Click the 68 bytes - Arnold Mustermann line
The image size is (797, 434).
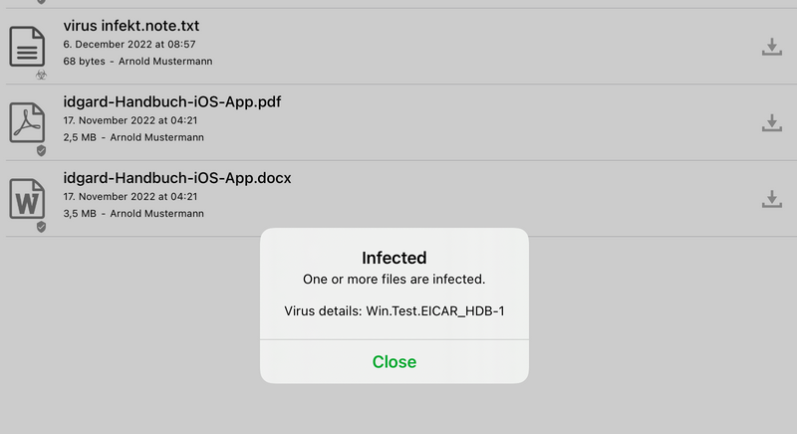(x=138, y=61)
